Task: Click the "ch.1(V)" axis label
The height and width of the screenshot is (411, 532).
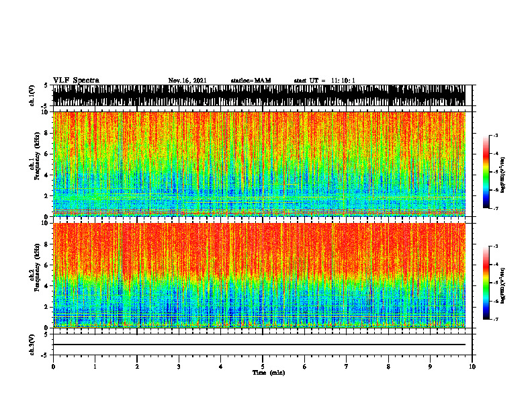Action: point(32,95)
